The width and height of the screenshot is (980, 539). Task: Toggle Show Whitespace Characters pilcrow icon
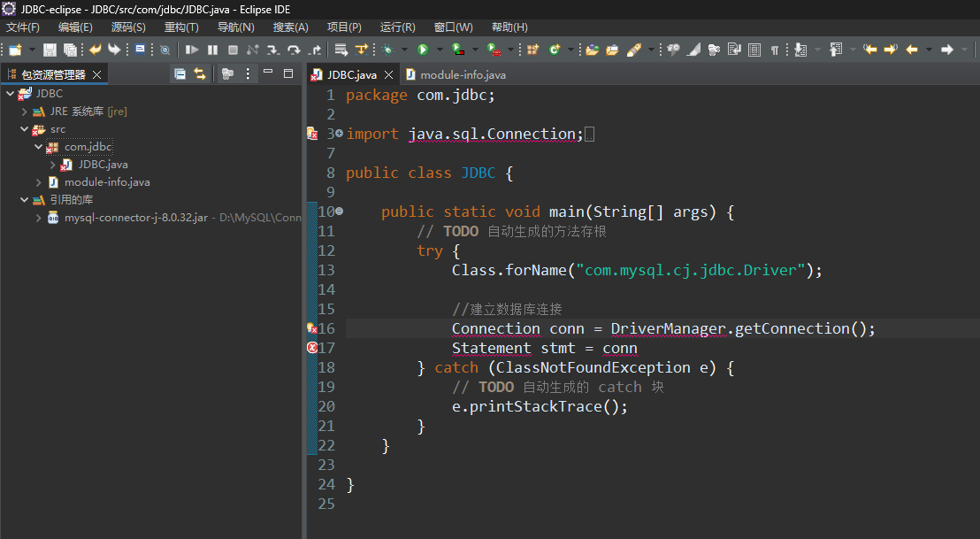[775, 50]
